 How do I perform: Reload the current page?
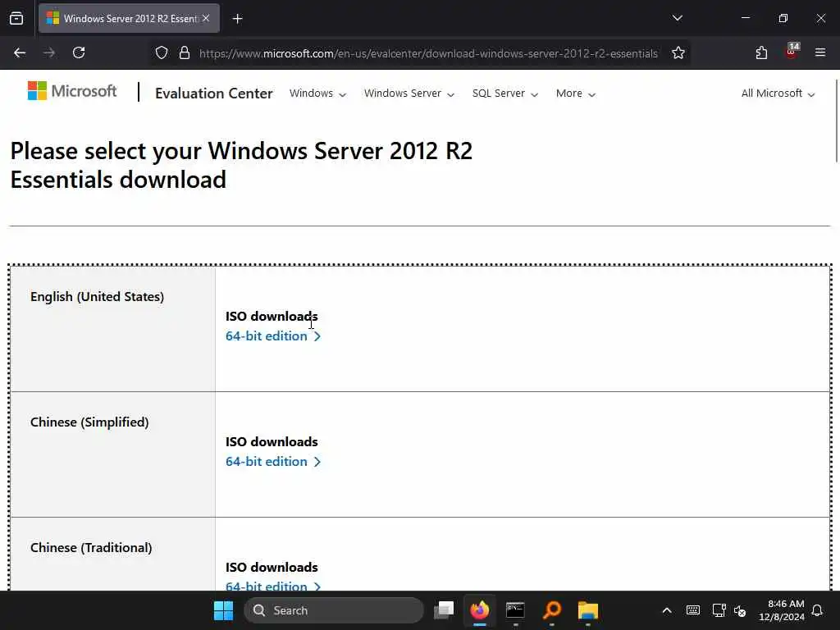79,52
